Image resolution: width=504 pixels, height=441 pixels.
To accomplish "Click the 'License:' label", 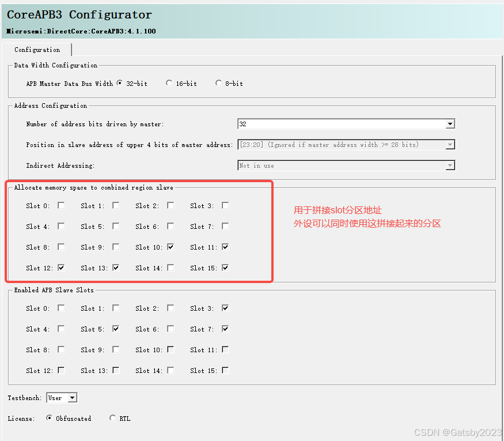I will pos(21,419).
